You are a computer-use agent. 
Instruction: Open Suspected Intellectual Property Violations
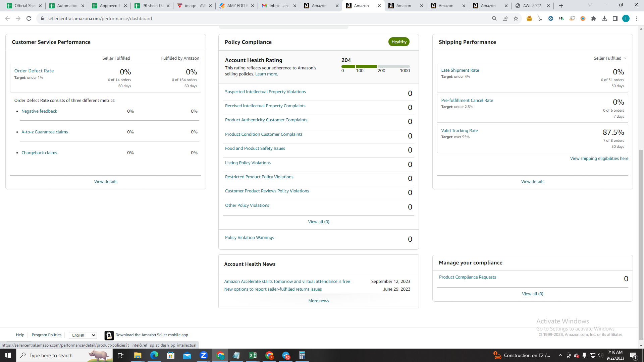click(x=265, y=92)
